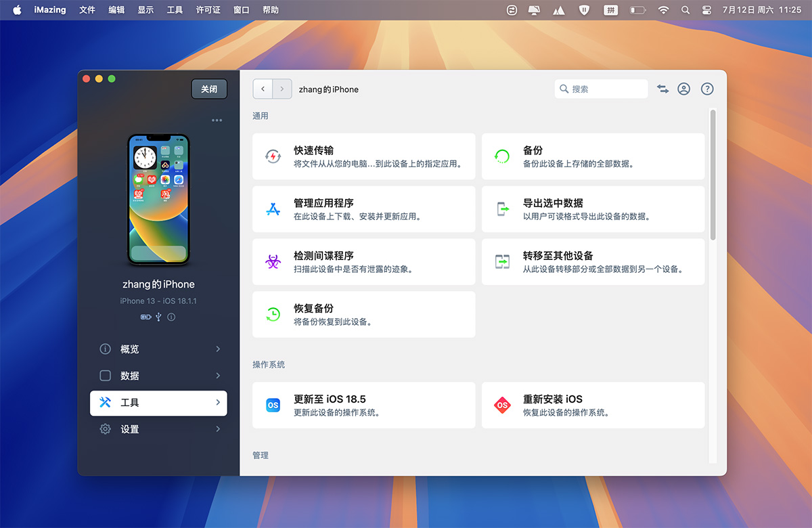
Task: Open the iMazing application menu
Action: pos(50,10)
